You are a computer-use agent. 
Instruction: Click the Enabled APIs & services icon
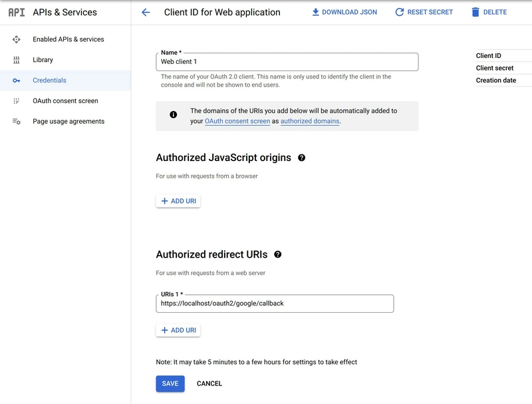pyautogui.click(x=17, y=39)
